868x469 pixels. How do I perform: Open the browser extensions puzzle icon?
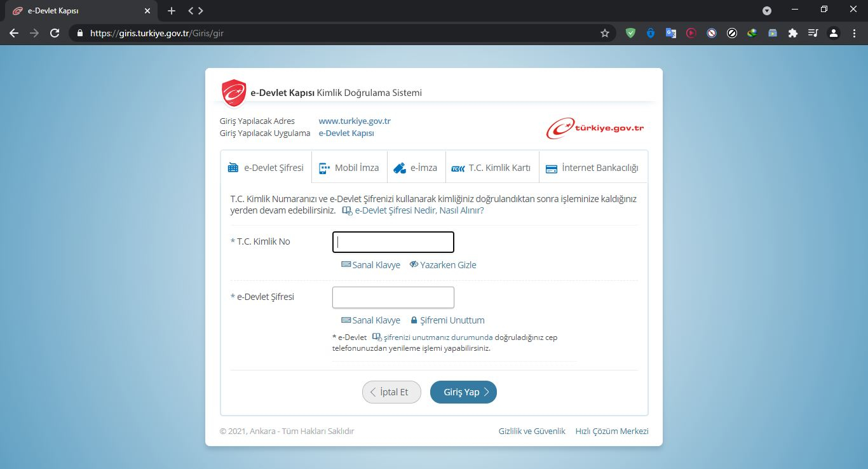point(792,33)
